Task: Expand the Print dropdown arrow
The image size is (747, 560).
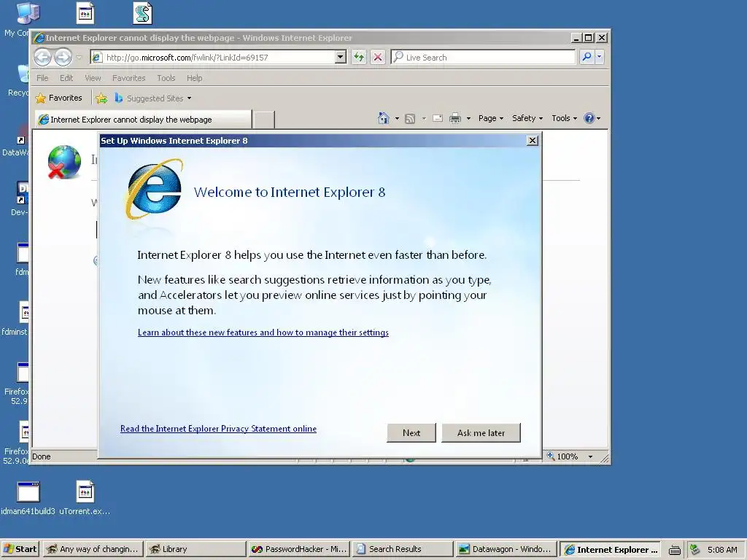Action: click(x=468, y=119)
